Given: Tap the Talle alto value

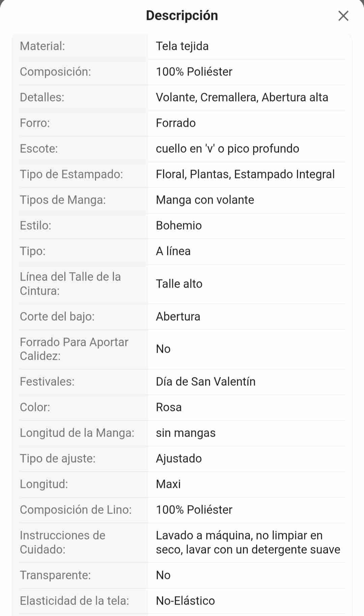Looking at the screenshot, I should click(x=179, y=284).
